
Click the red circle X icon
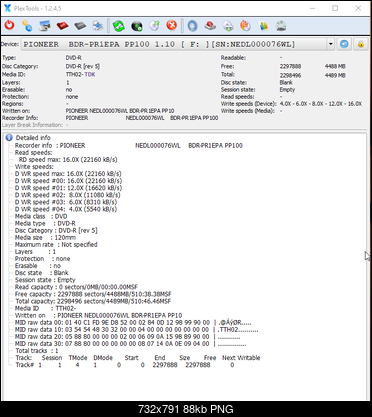pos(172,26)
